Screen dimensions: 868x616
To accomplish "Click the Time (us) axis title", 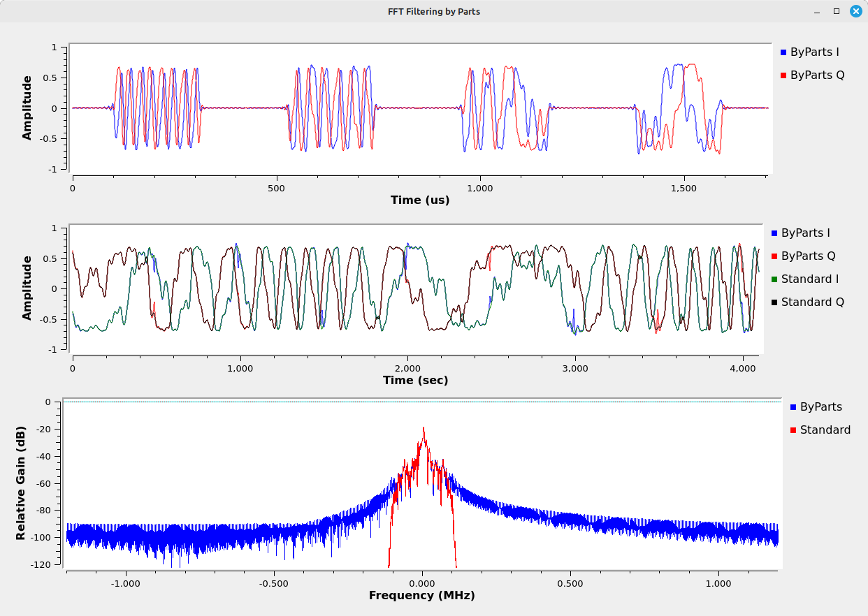I will pos(419,200).
